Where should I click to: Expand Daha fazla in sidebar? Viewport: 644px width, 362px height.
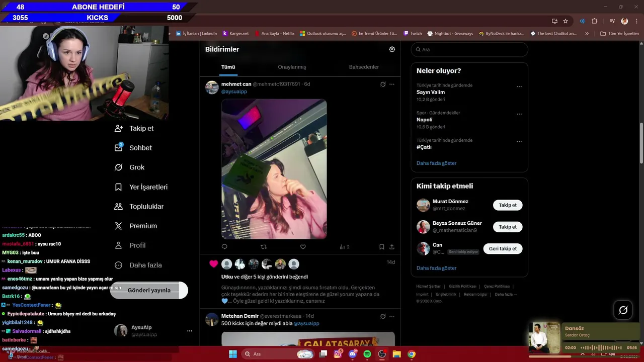[x=138, y=265]
